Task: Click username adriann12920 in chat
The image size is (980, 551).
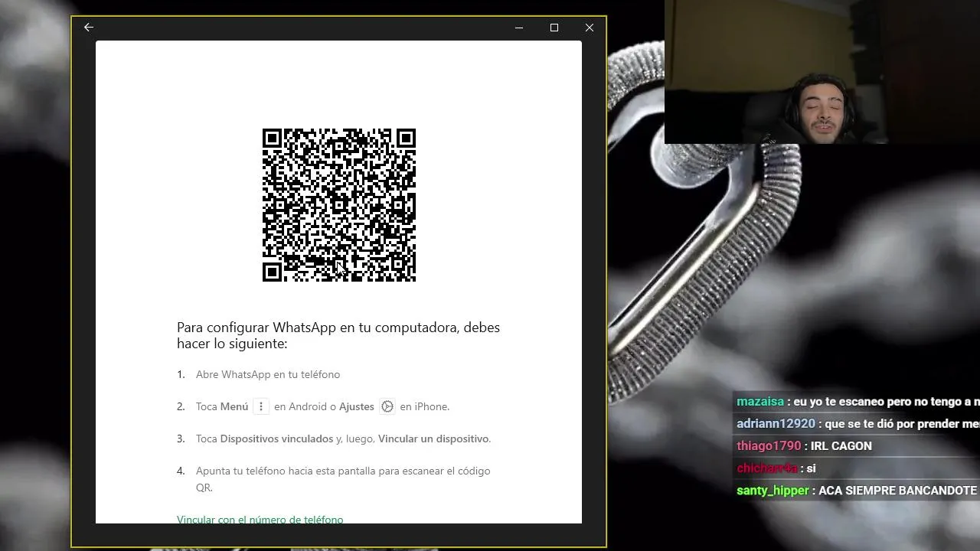Action: tap(776, 423)
